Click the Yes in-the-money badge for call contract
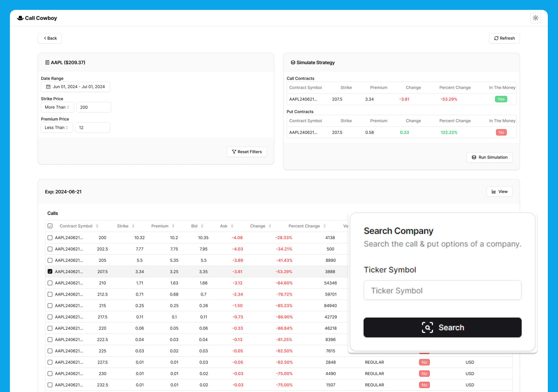Image resolution: width=558 pixels, height=392 pixels. (x=501, y=99)
